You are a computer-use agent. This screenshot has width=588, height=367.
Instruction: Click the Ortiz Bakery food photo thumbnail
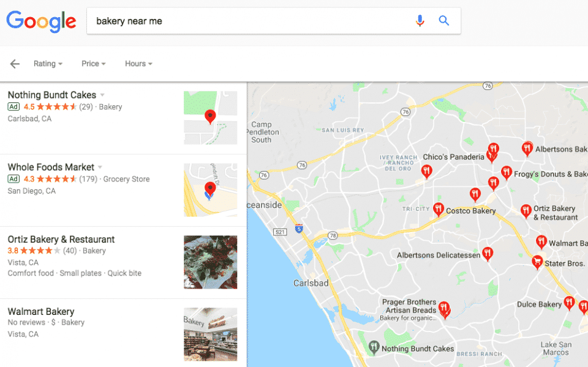pos(210,262)
